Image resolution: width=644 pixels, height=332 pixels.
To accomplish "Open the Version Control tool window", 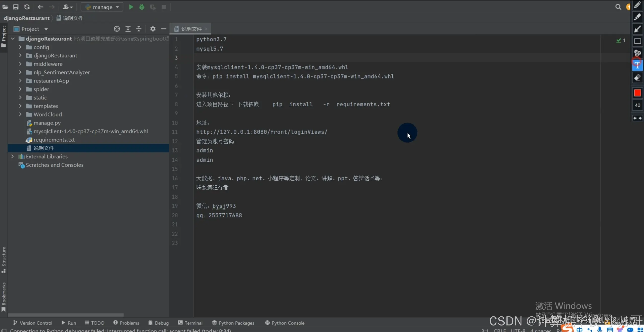I will [x=33, y=323].
